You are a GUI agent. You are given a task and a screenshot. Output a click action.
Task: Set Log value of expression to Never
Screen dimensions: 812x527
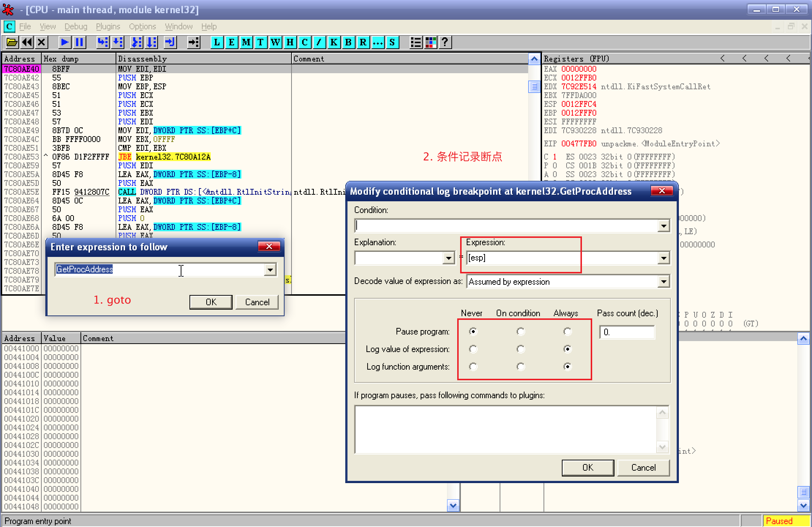[473, 349]
